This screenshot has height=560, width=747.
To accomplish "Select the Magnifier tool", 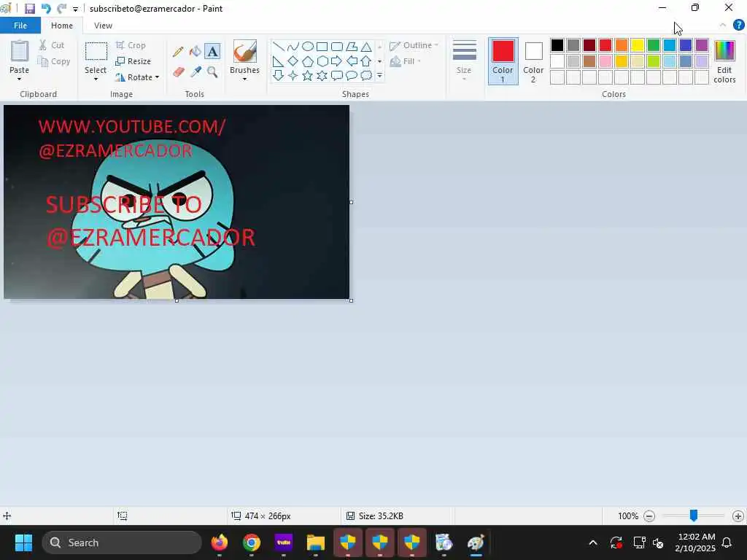I will pyautogui.click(x=212, y=72).
